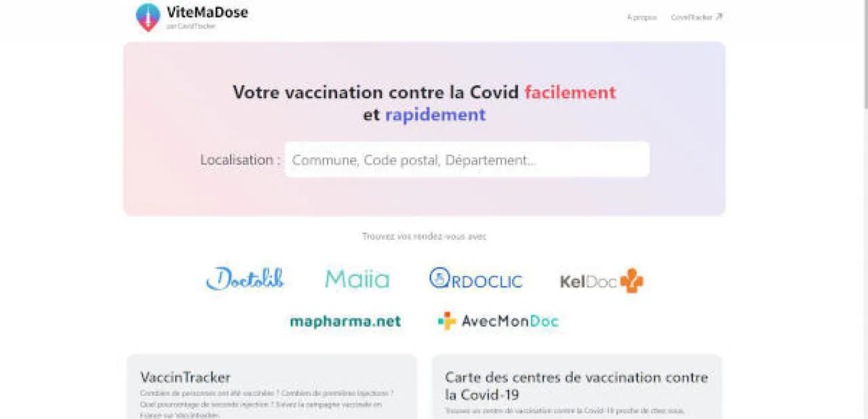Focus the Localisation search field
This screenshot has height=419, width=868.
467,160
